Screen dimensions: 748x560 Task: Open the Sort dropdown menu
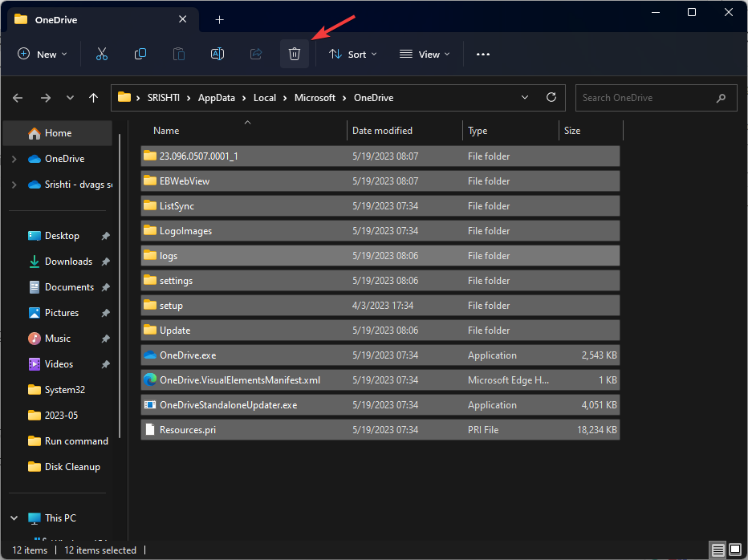click(x=353, y=54)
